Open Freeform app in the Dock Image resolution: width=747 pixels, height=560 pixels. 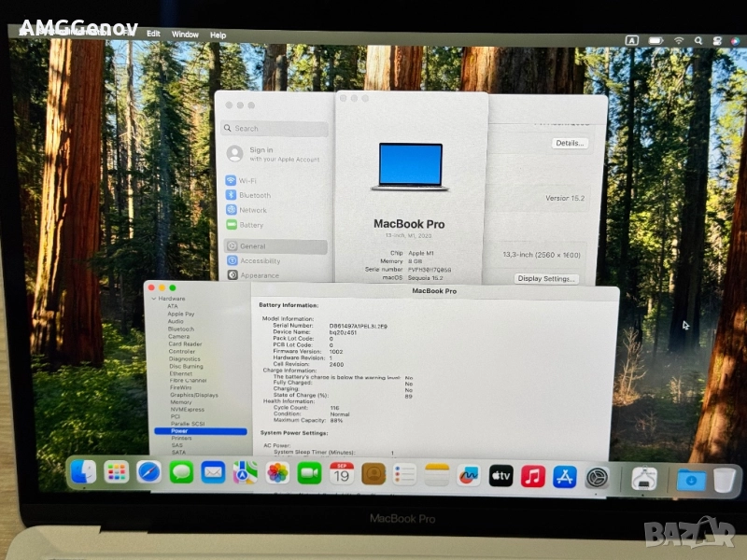point(469,476)
